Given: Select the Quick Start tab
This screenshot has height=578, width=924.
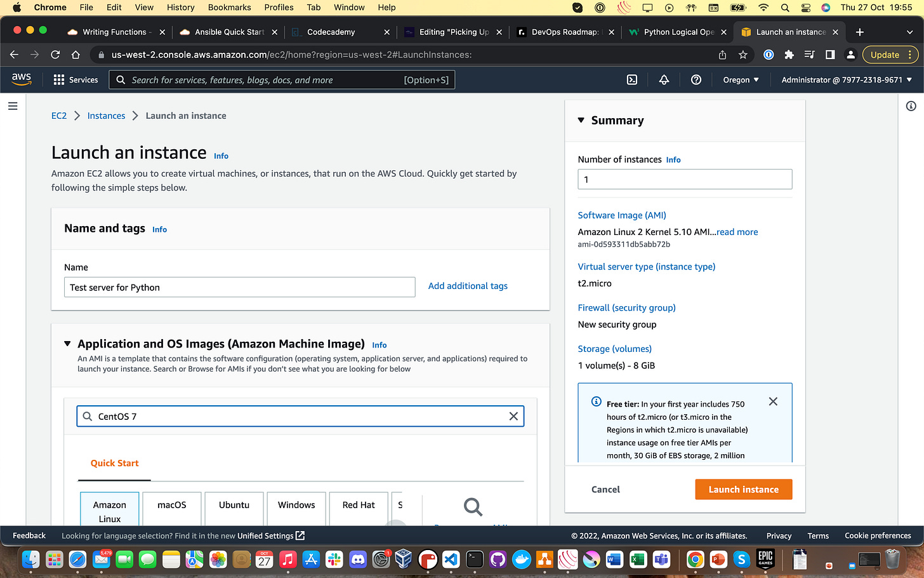Looking at the screenshot, I should pyautogui.click(x=114, y=463).
